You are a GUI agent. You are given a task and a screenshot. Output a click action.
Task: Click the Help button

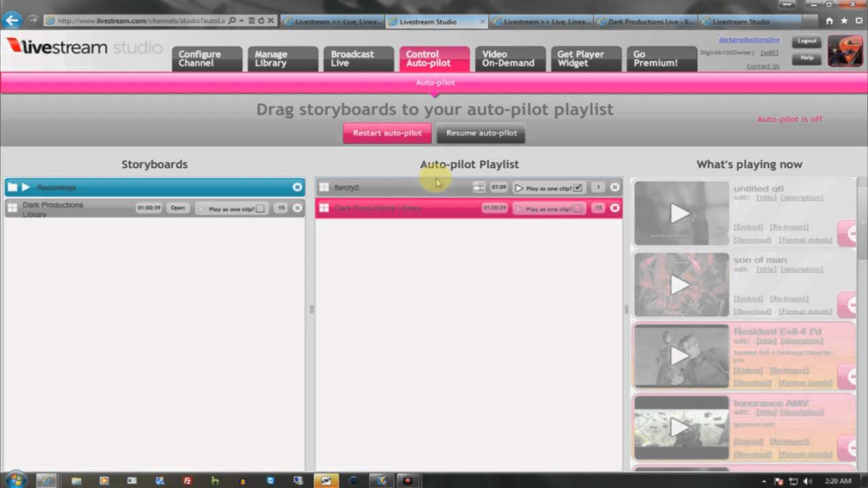pos(807,58)
